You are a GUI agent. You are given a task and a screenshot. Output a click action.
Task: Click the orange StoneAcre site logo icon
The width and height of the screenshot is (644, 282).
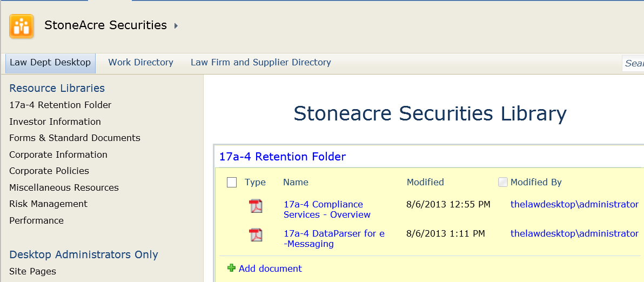tap(22, 26)
